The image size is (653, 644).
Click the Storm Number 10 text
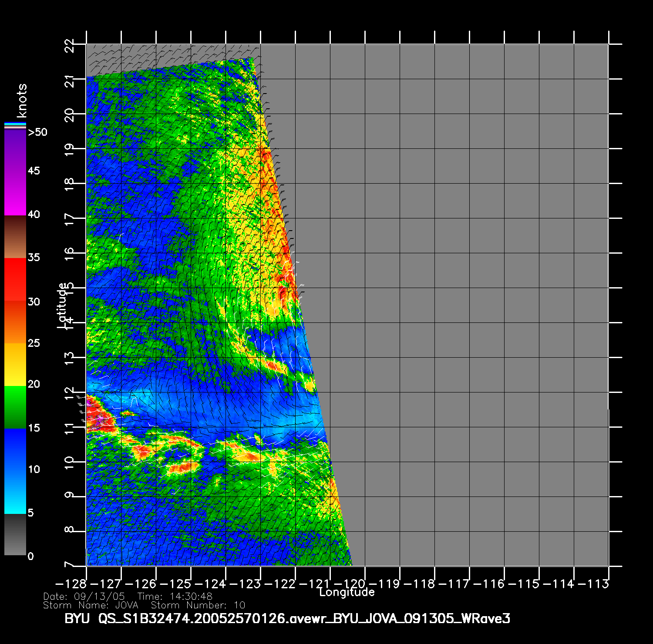198,605
